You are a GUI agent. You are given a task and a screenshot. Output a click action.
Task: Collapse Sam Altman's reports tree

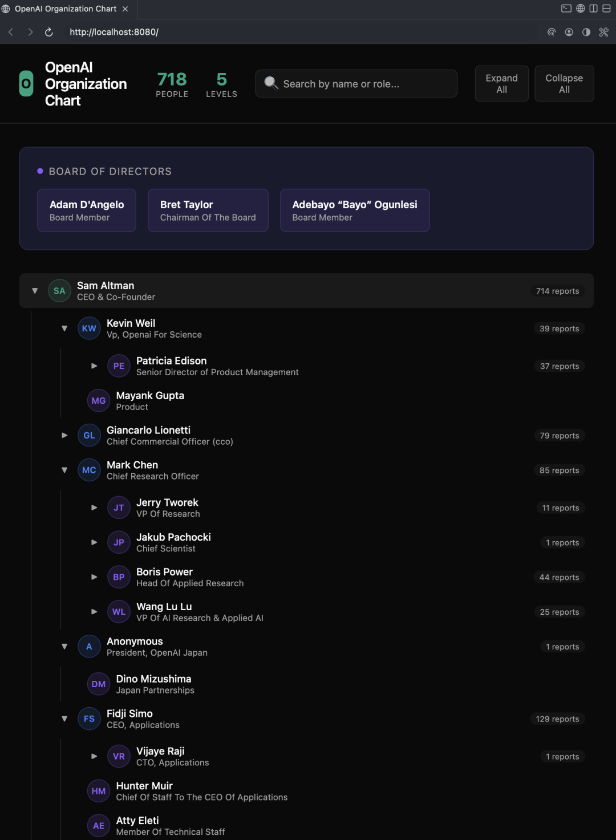click(x=35, y=291)
